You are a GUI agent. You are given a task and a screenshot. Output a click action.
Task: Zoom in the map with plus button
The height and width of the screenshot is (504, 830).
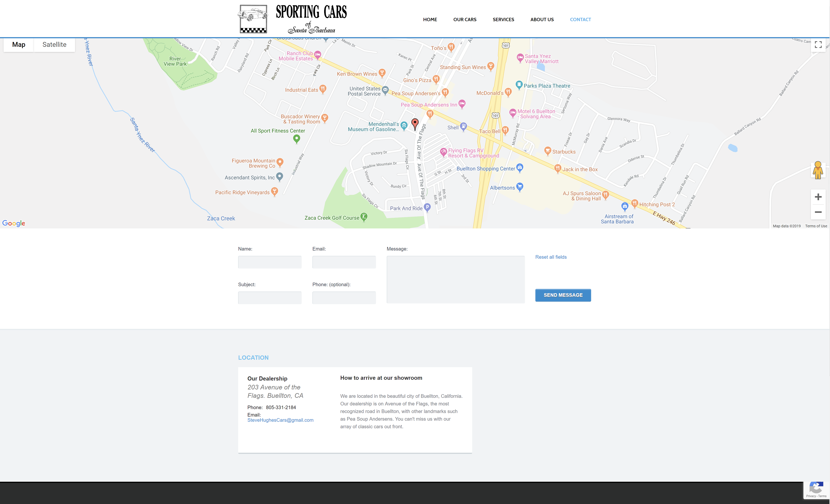(818, 197)
